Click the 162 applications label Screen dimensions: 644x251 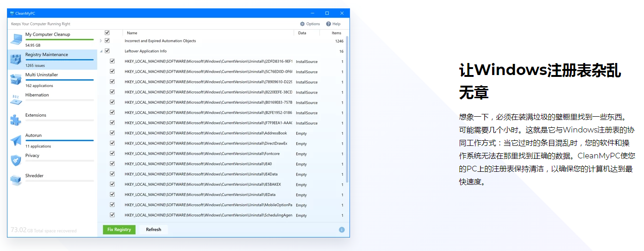click(x=39, y=86)
